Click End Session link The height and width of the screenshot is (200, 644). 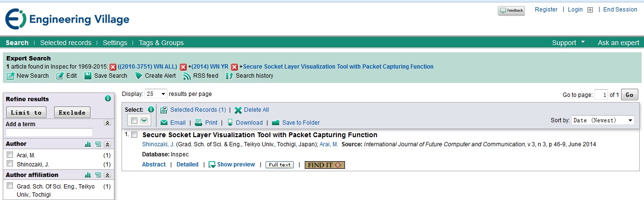pos(620,10)
